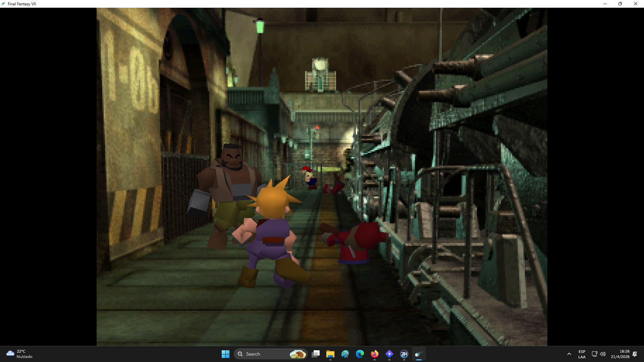644x362 pixels.
Task: Launch the Paint palette app icon
Action: tap(345, 354)
